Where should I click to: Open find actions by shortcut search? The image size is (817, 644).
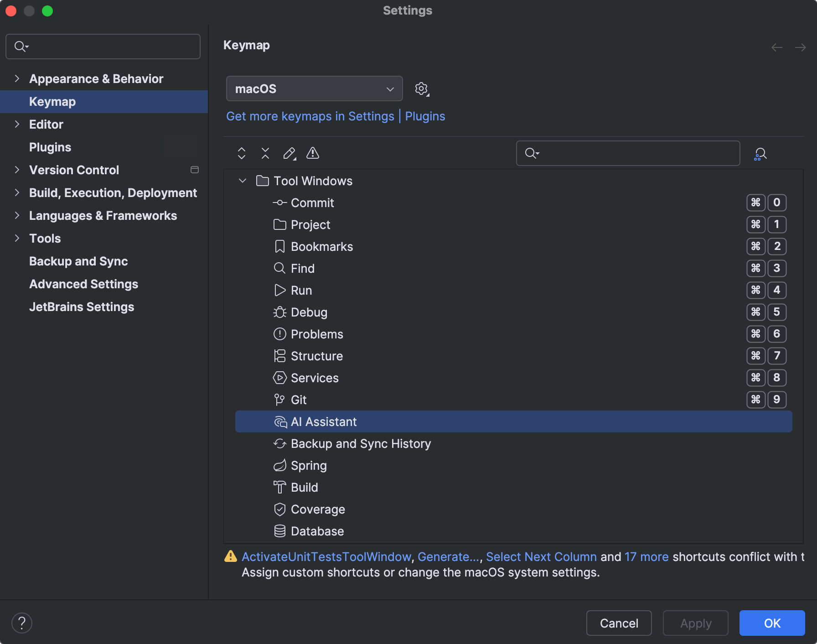(x=760, y=153)
